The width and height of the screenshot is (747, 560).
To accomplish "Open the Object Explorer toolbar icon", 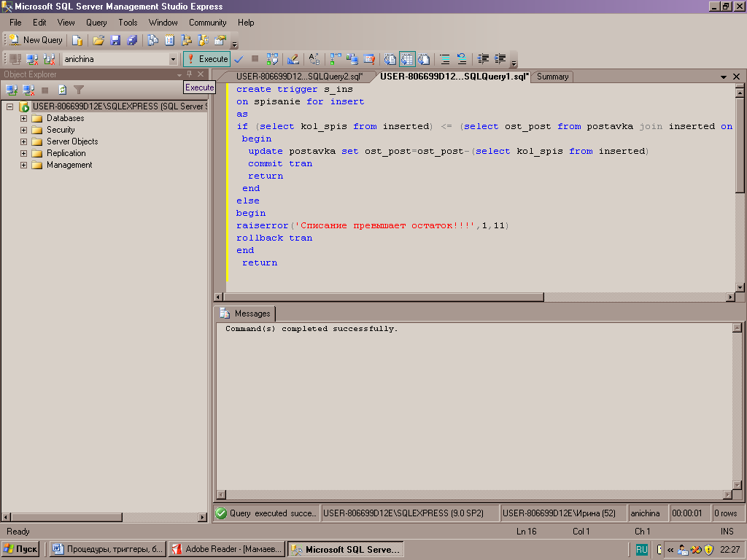I will point(186,41).
